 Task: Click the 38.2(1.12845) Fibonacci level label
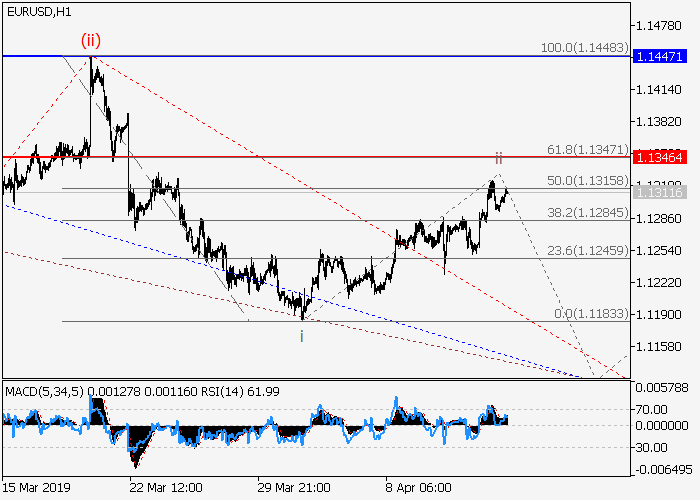click(x=587, y=212)
